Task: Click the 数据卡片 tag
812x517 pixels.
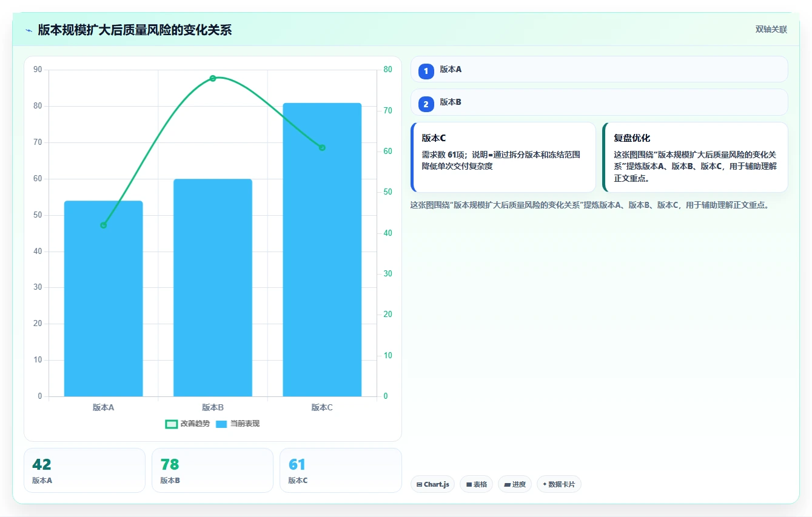Action: pyautogui.click(x=559, y=484)
